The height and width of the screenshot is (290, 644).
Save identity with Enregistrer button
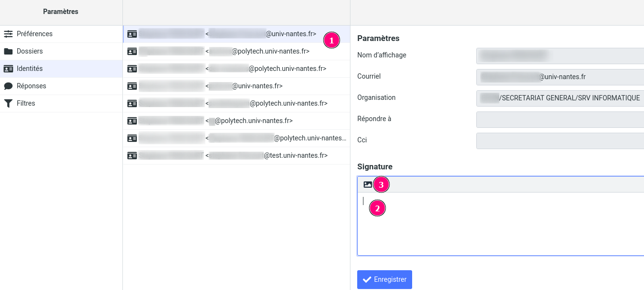tap(385, 279)
